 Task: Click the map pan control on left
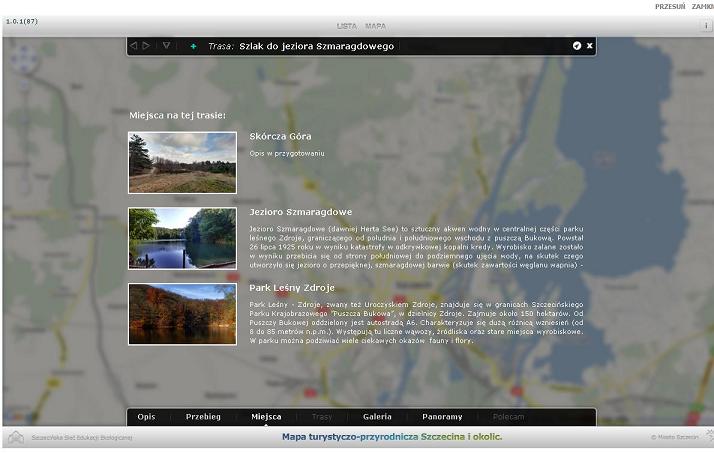pos(23,58)
